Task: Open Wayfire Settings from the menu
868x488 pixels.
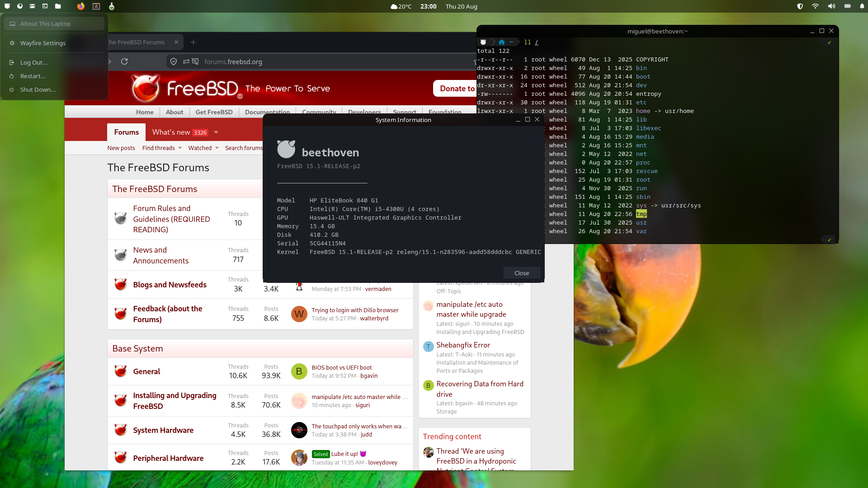Action: (x=54, y=43)
